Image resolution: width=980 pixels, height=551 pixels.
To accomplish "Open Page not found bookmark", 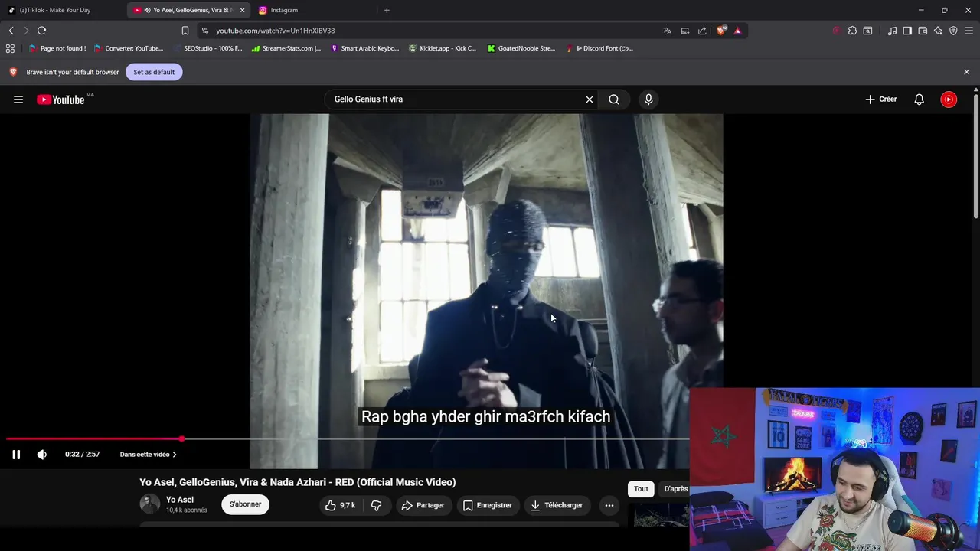I will [57, 48].
